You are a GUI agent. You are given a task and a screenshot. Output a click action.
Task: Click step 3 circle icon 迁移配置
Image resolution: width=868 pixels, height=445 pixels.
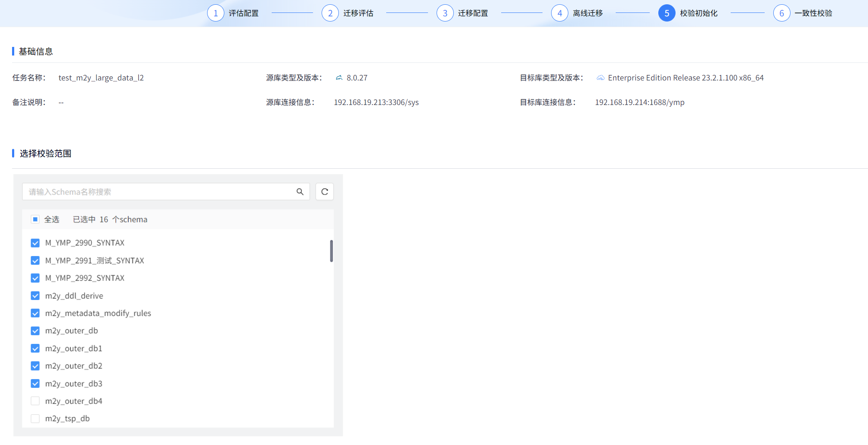445,13
